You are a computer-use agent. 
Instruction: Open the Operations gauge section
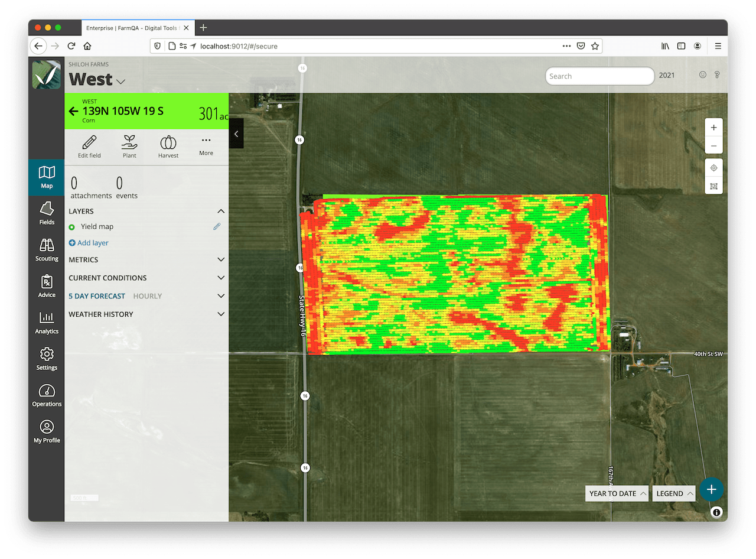(47, 395)
